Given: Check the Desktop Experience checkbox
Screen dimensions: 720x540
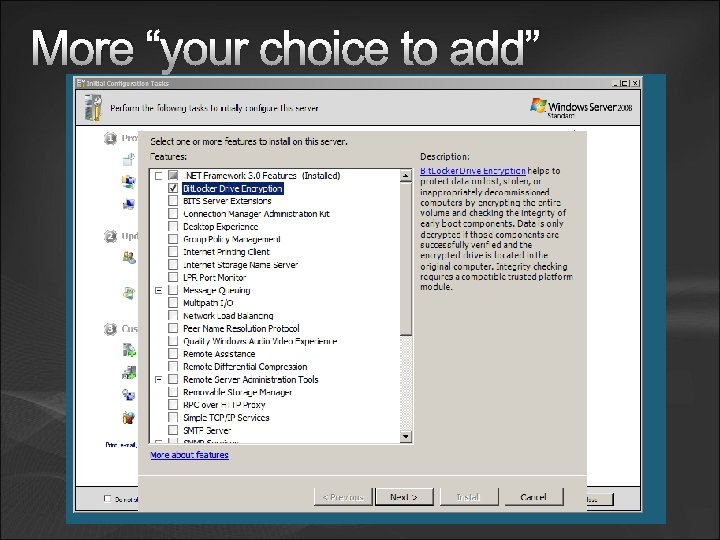Looking at the screenshot, I should point(173,226).
